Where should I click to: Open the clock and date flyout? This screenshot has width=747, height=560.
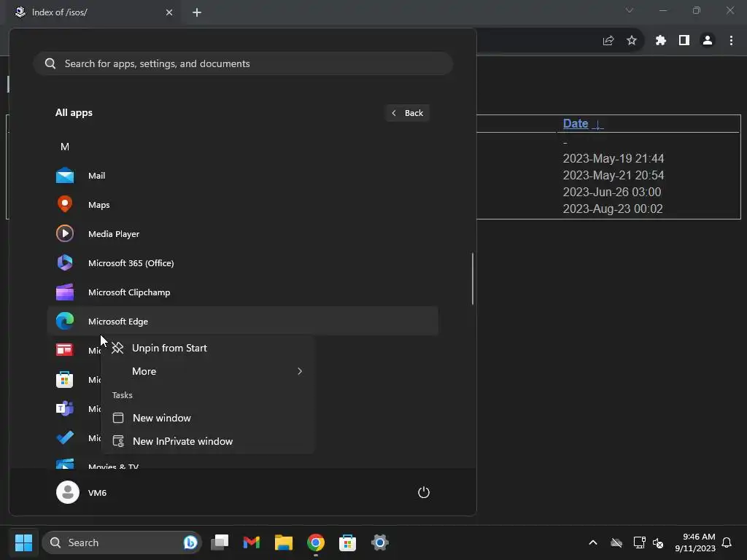[x=694, y=542]
